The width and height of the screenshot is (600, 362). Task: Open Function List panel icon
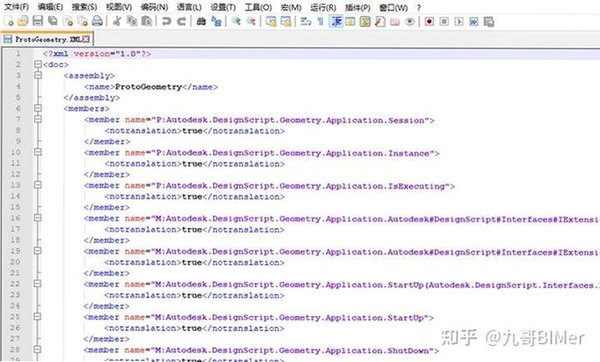(x=380, y=21)
